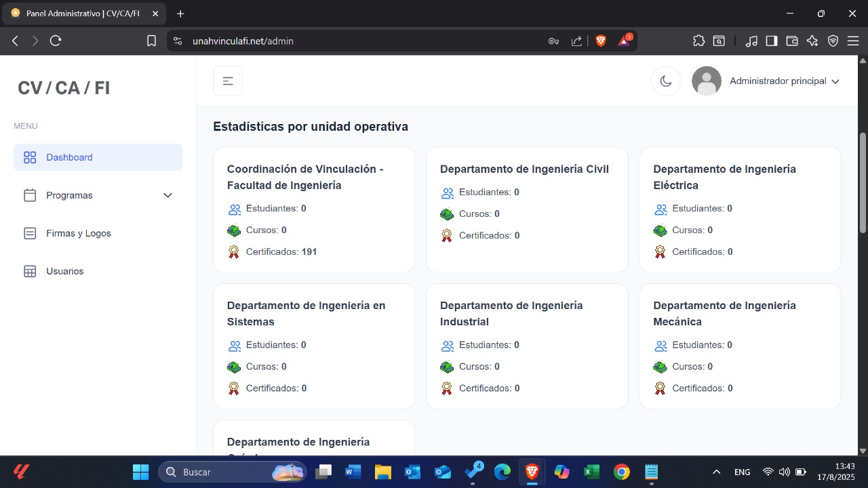Reload the page with the refresh button
Image resolution: width=868 pixels, height=488 pixels.
coord(56,41)
